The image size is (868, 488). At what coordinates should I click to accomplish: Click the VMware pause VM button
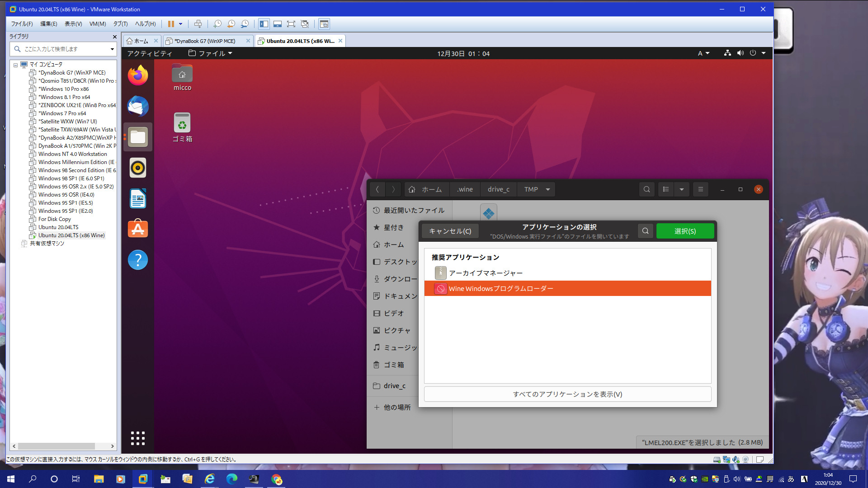click(x=171, y=24)
